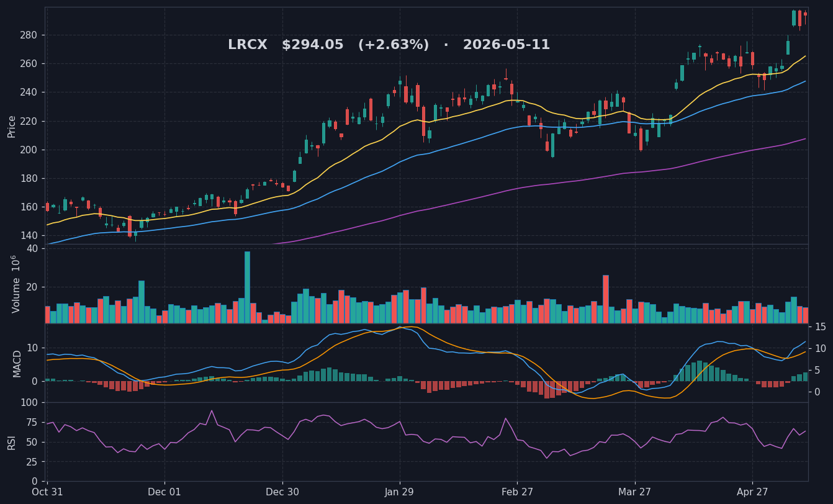Click the 75 RSI tick label
This screenshot has width=833, height=504.
32,423
